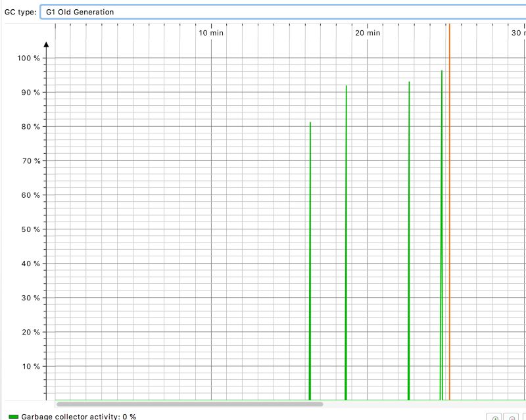The width and height of the screenshot is (526, 420).
Task: Click the zoom in magnifier icon
Action: pos(495,417)
